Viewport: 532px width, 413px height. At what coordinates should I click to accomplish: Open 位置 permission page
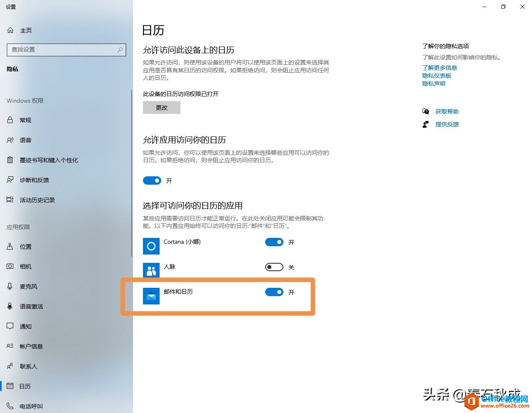click(x=25, y=247)
